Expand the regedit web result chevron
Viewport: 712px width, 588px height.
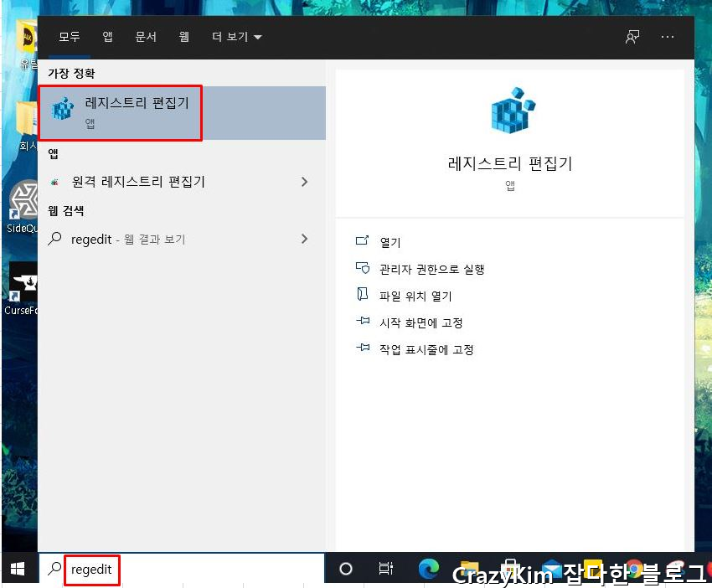pos(304,239)
